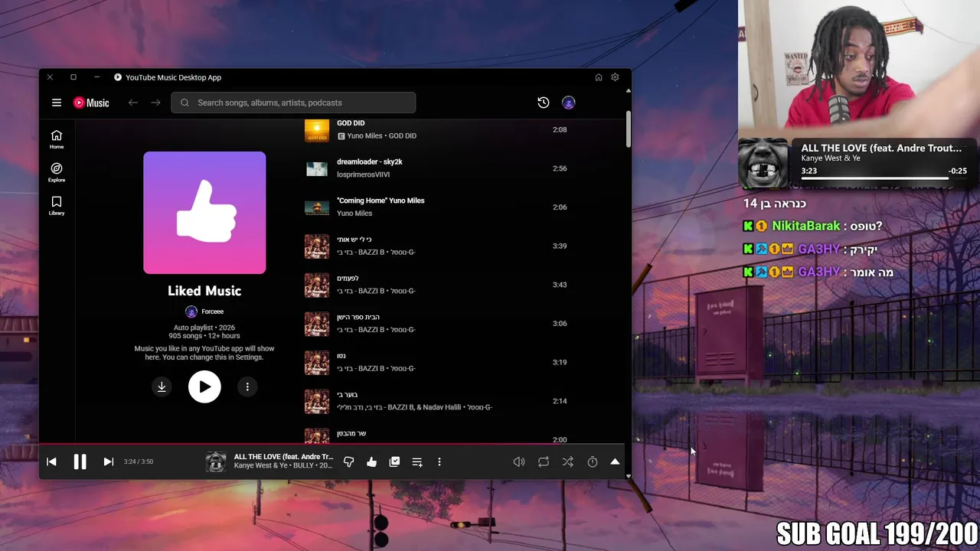
Task: Select the track featuring Nadav Halili
Action: click(436, 401)
